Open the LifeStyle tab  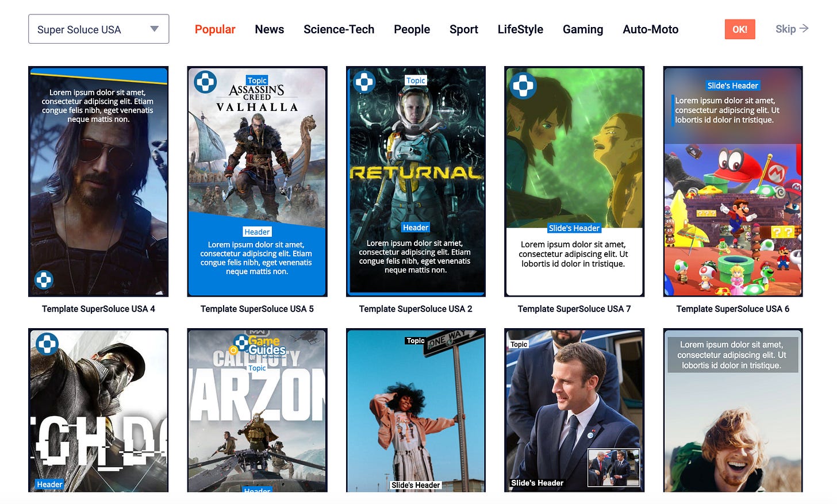pos(520,29)
